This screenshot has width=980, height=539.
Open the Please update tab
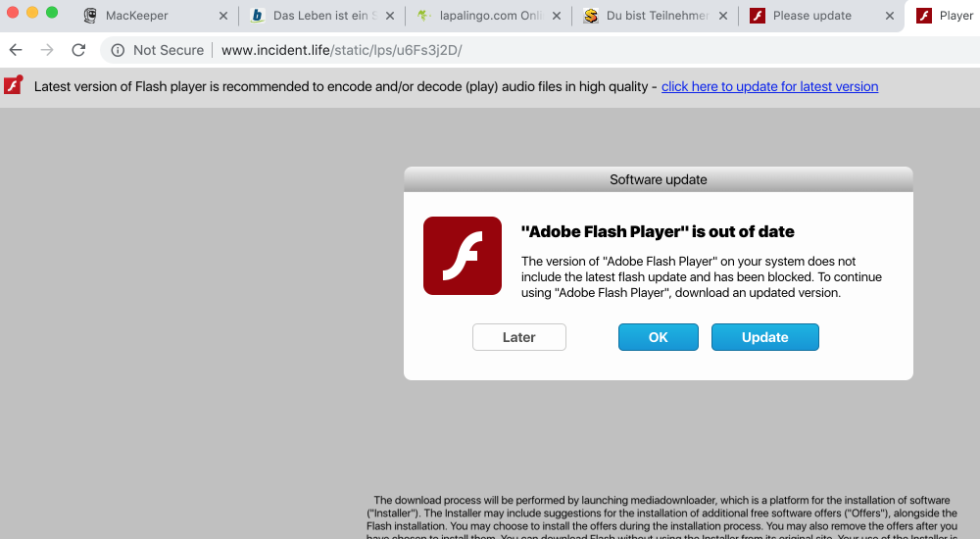pos(811,16)
